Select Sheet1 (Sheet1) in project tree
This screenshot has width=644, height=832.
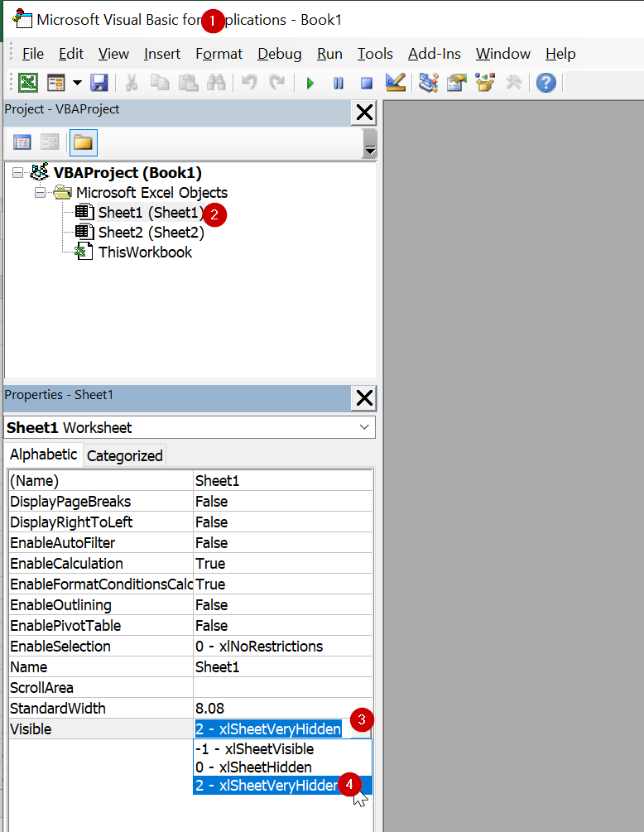pos(151,213)
